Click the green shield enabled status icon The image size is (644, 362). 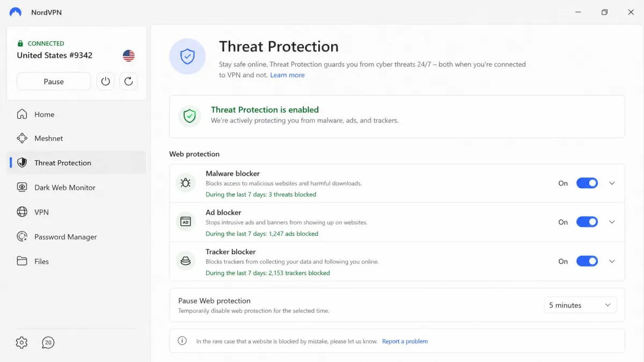(189, 116)
